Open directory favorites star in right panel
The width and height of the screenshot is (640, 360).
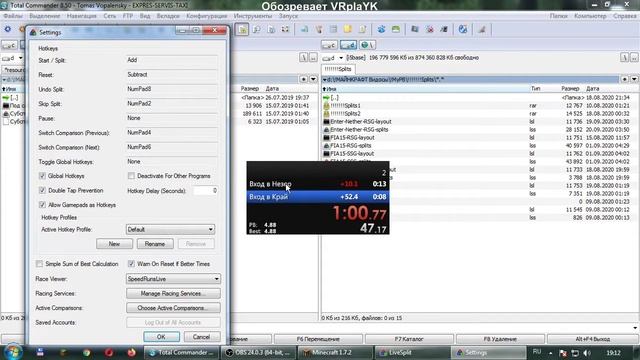click(x=625, y=79)
